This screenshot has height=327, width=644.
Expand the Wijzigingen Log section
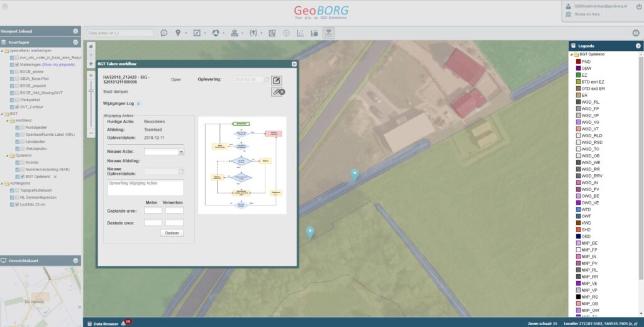coord(138,104)
